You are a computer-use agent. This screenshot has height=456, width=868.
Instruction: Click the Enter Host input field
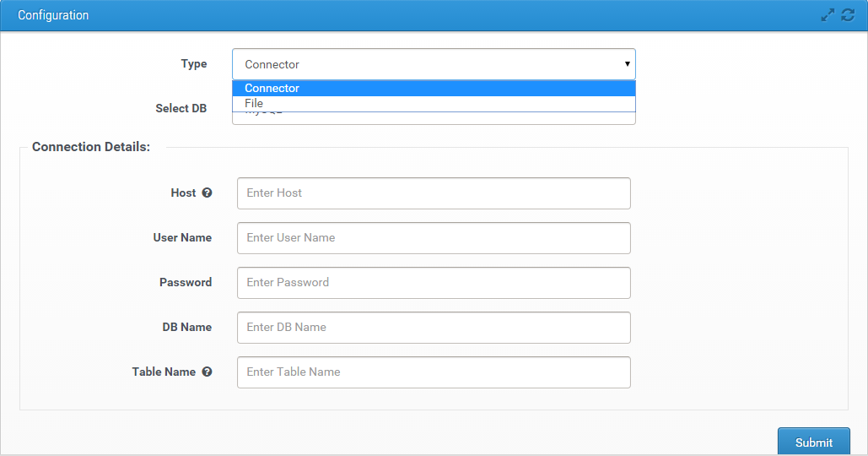[x=434, y=193]
